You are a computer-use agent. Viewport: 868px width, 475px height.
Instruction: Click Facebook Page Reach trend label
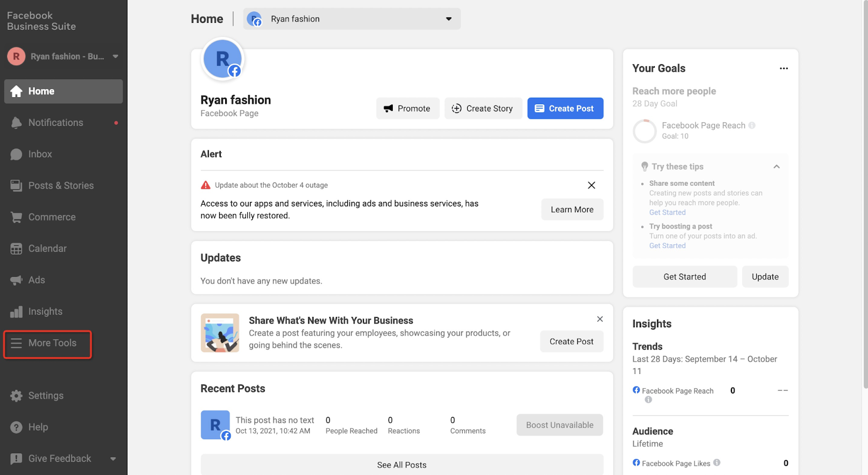[678, 391]
